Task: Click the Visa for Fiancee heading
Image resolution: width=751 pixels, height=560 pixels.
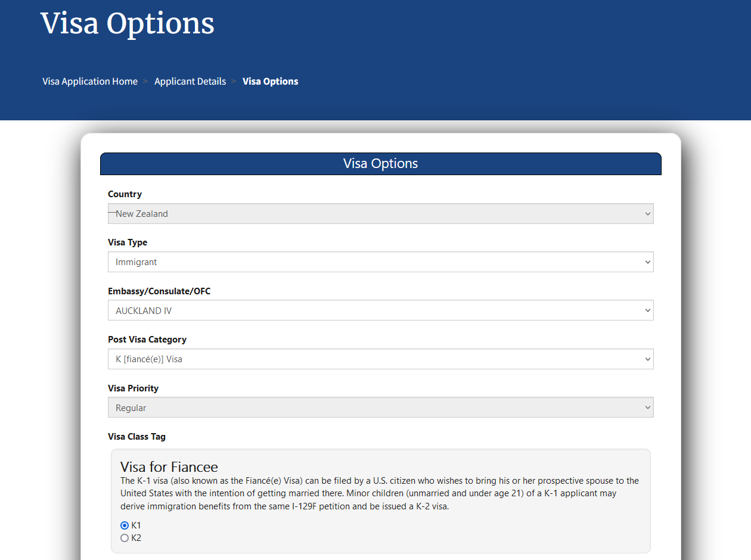Action: tap(169, 466)
